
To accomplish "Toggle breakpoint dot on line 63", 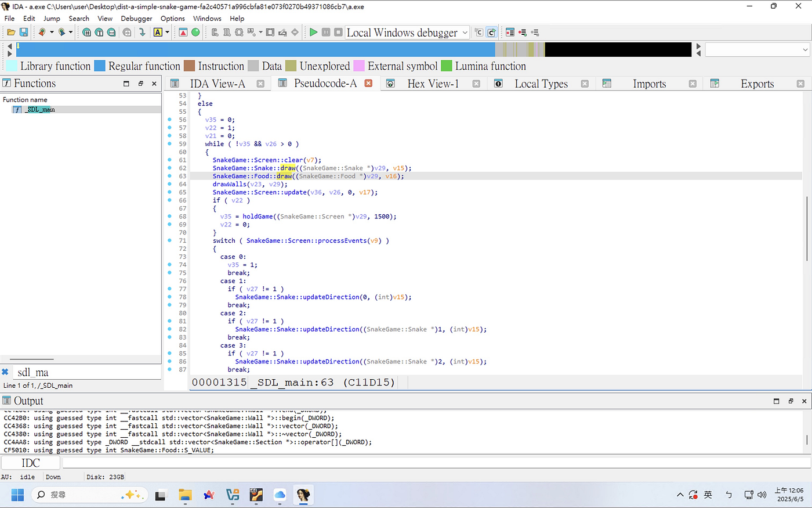I will [169, 176].
